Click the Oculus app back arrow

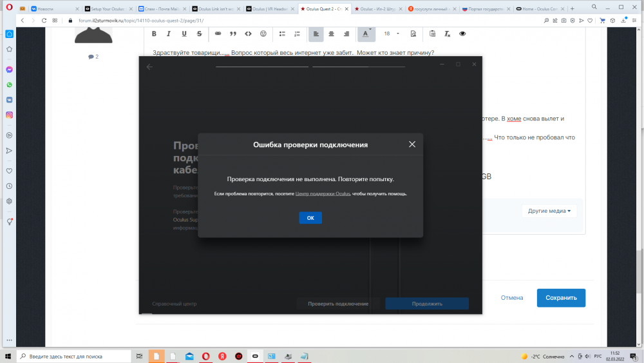149,66
